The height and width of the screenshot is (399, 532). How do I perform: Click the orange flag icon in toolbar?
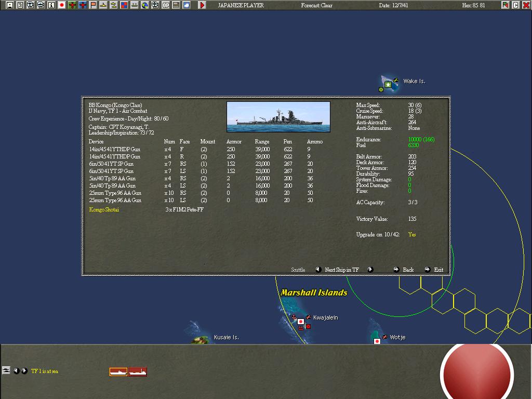pyautogui.click(x=93, y=5)
